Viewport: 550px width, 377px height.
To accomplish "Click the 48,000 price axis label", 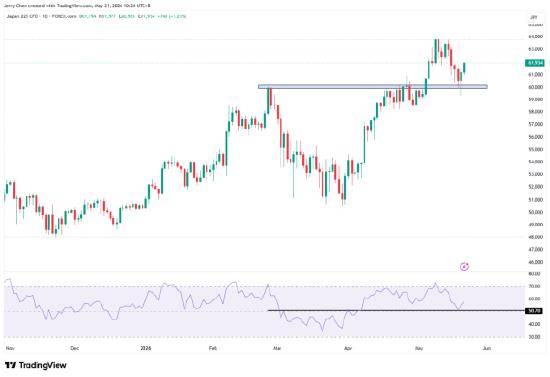I will 535,237.
